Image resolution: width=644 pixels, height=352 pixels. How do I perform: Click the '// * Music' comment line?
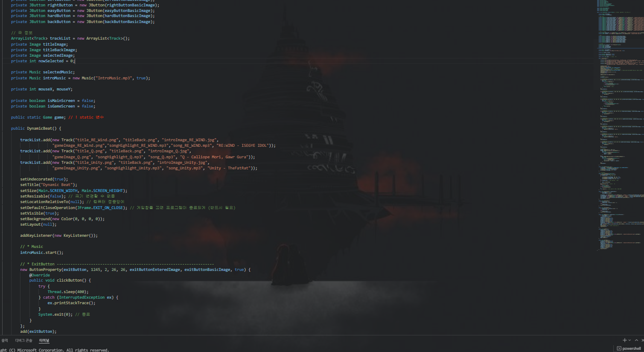32,247
